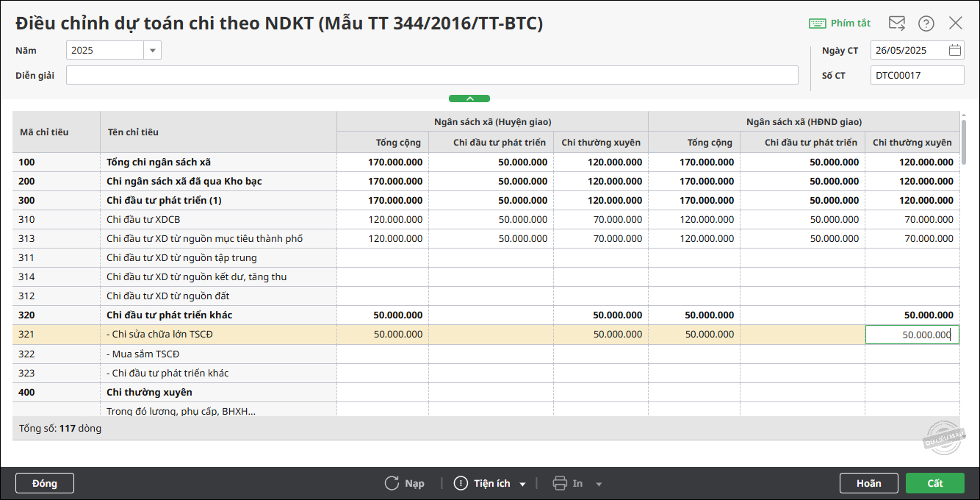
Task: Click the Ngân sách xã (HĐND giao) header
Action: click(x=804, y=122)
